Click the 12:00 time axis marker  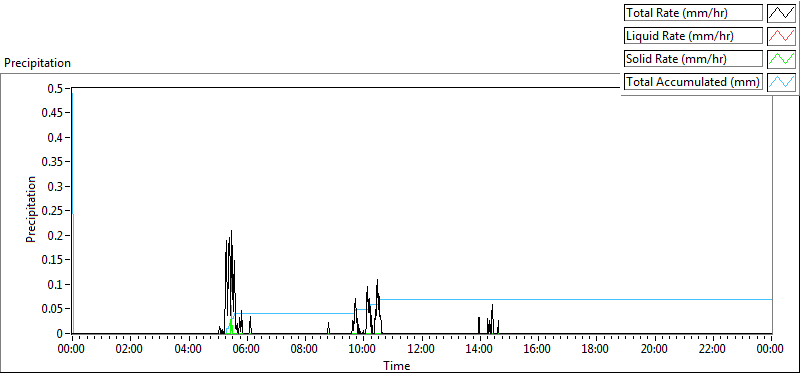(x=421, y=349)
